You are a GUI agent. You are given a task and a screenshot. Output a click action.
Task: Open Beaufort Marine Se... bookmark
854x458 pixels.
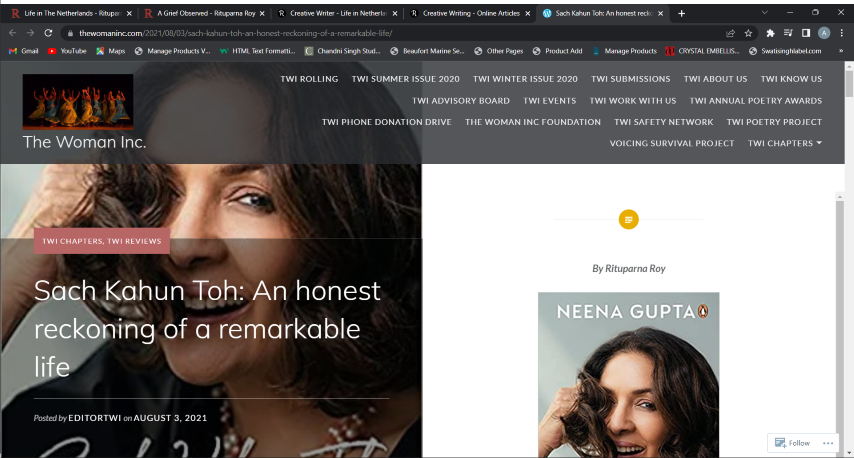tap(428, 51)
